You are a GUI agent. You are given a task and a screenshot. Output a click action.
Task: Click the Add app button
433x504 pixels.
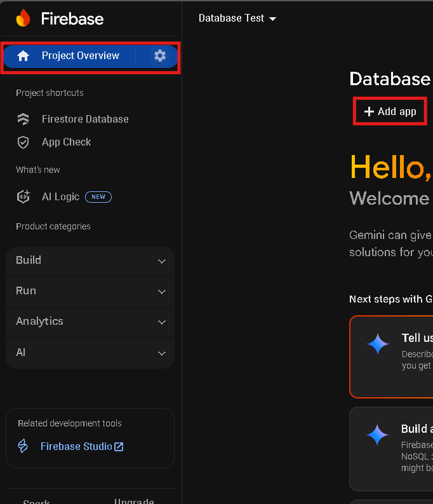tap(390, 112)
